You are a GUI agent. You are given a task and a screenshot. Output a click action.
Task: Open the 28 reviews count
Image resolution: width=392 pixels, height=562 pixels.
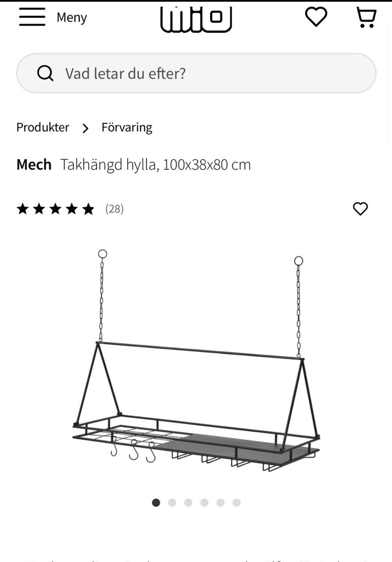coord(114,209)
